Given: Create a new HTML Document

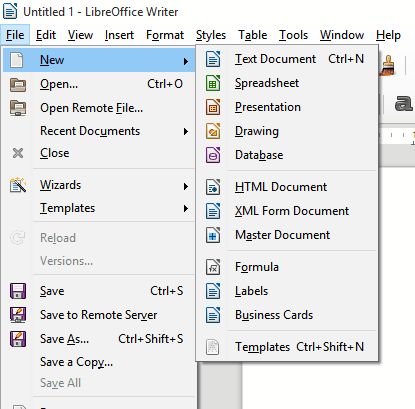Looking at the screenshot, I should coord(287,187).
